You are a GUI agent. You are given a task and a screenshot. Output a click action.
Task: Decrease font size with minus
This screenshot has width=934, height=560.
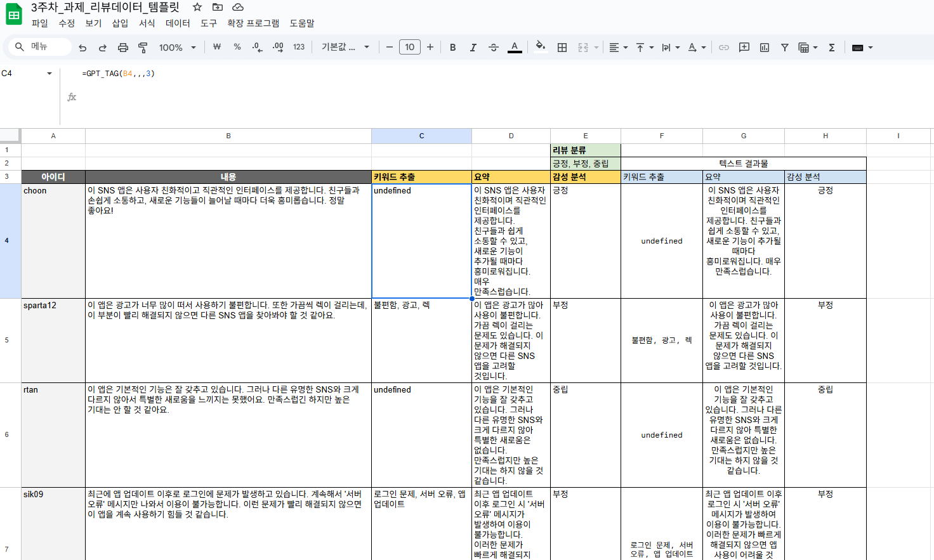390,47
